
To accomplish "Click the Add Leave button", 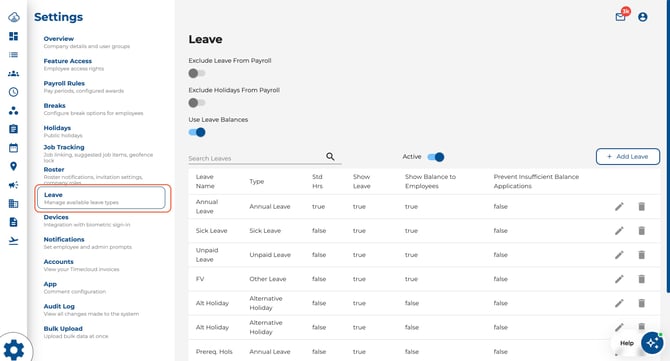I will (x=628, y=156).
